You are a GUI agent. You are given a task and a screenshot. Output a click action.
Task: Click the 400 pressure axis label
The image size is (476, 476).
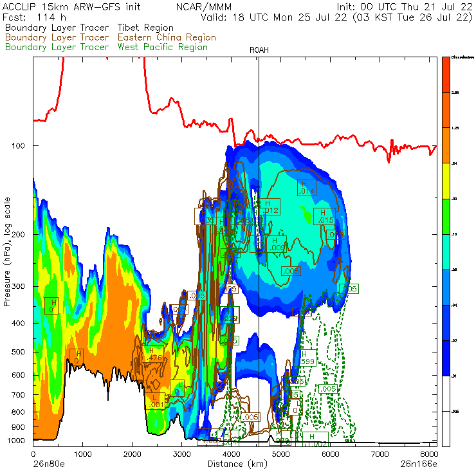point(18,324)
